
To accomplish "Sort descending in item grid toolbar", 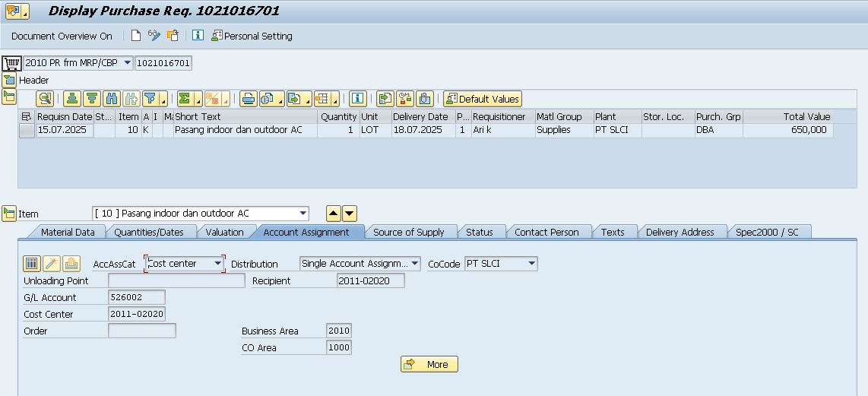I will point(92,99).
